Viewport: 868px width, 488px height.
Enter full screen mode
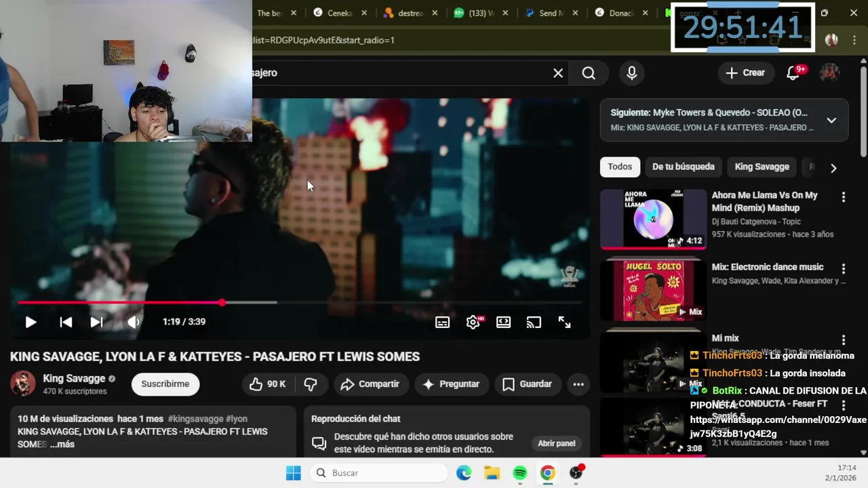click(564, 323)
